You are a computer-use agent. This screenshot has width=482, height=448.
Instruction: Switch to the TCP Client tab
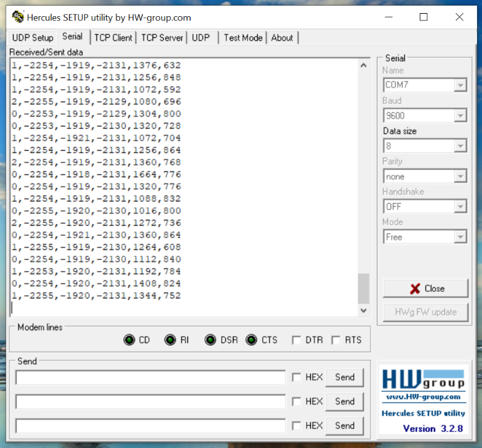click(x=113, y=38)
